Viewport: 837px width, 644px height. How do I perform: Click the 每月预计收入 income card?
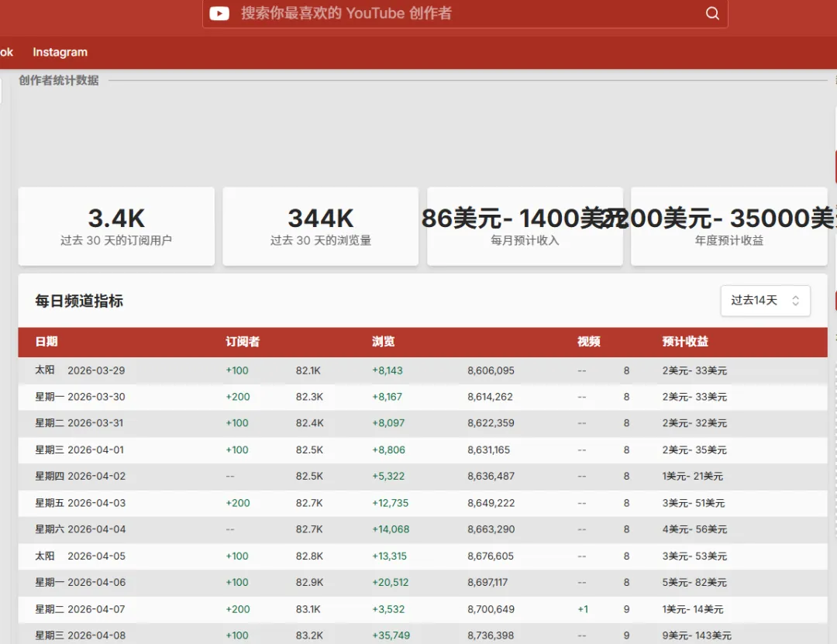click(x=525, y=226)
